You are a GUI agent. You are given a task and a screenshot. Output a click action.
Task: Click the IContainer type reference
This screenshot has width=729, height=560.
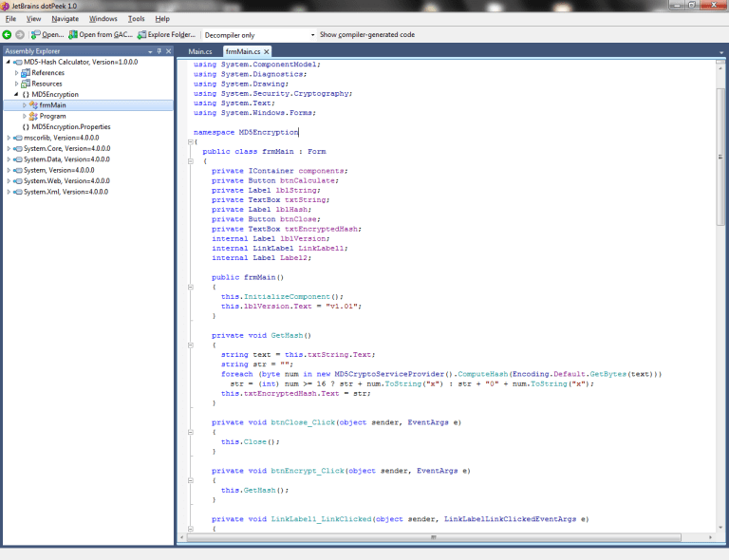tap(271, 171)
